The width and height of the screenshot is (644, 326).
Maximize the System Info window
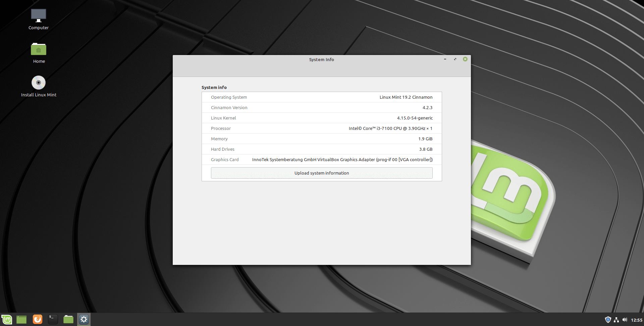point(455,59)
